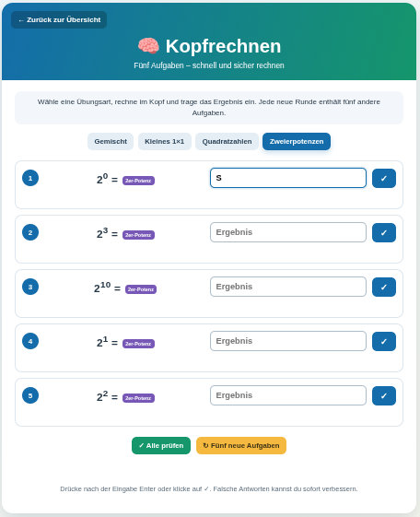The height and width of the screenshot is (517, 420).
Task: Check answer for 2¹ with checkmark button
Action: pos(384,342)
